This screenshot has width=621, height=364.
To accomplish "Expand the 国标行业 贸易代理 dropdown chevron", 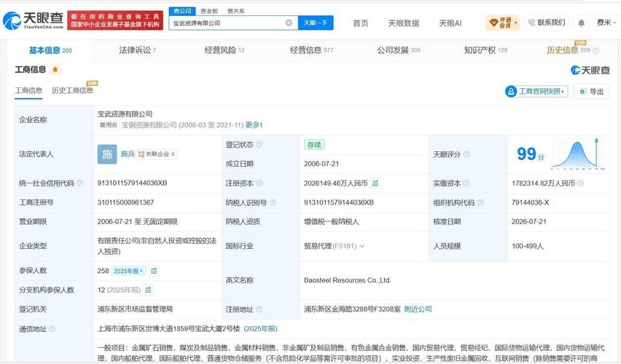I will [362, 246].
